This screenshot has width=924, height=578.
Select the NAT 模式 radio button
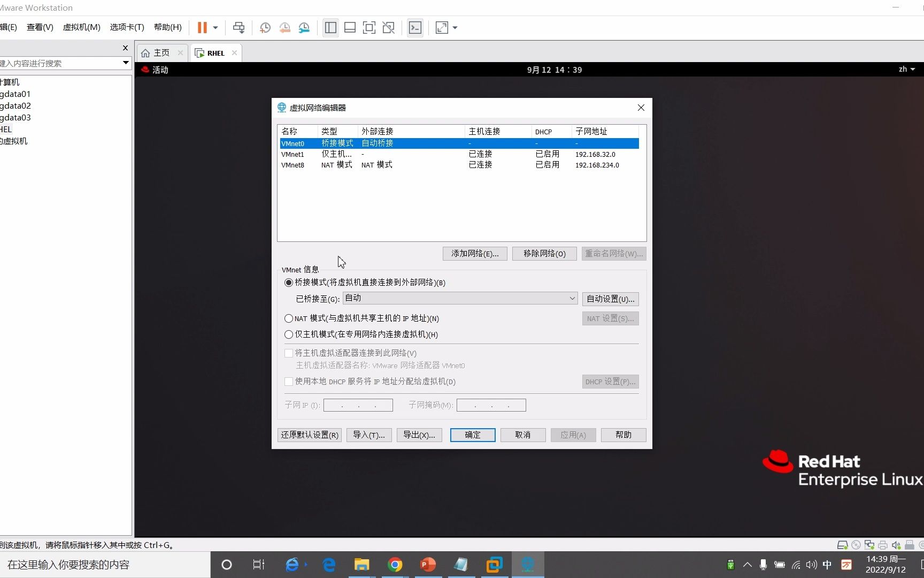pos(289,318)
